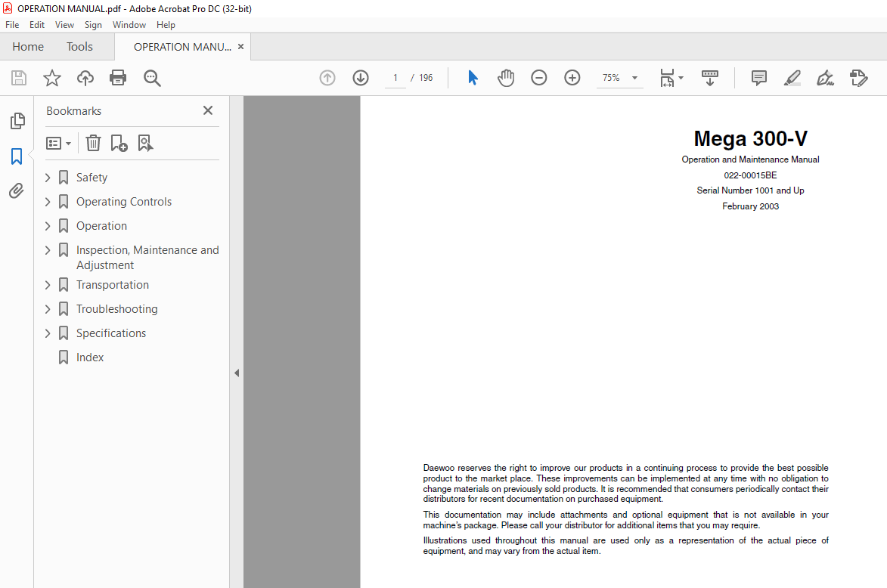
Task: Delete selected bookmark with trash icon
Action: (93, 143)
